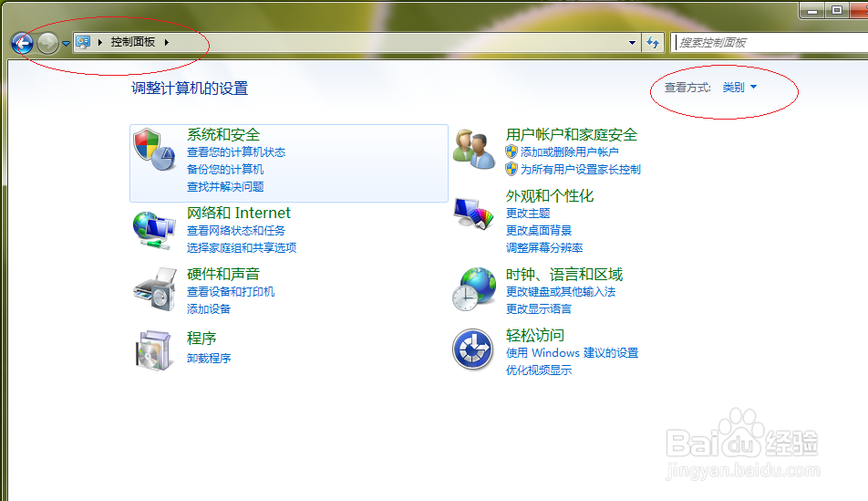Open 添加或删除用户帐户 link
The height and width of the screenshot is (501, 868).
[570, 151]
